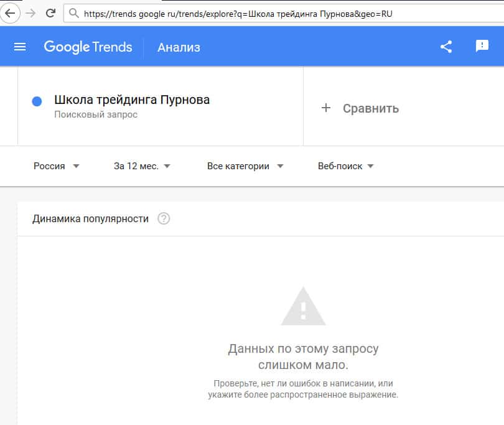Click the browser forward arrow
Image resolution: width=504 pixels, height=425 pixels.
(30, 13)
